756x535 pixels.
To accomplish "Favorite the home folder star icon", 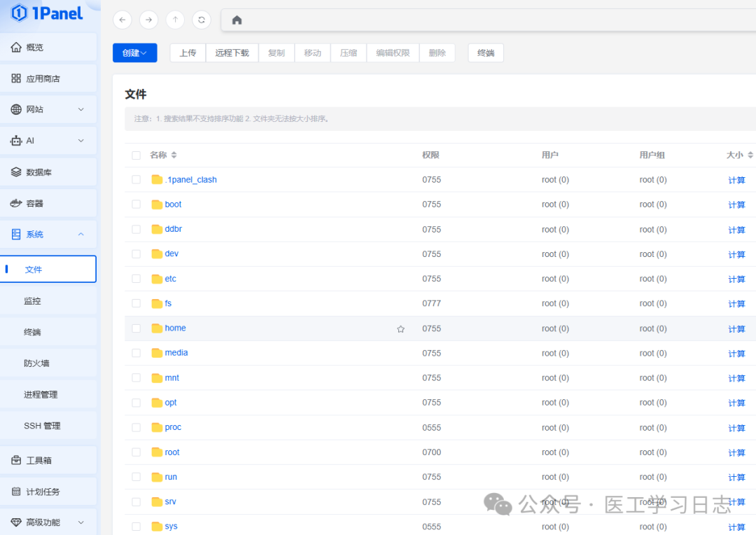I will coord(400,329).
